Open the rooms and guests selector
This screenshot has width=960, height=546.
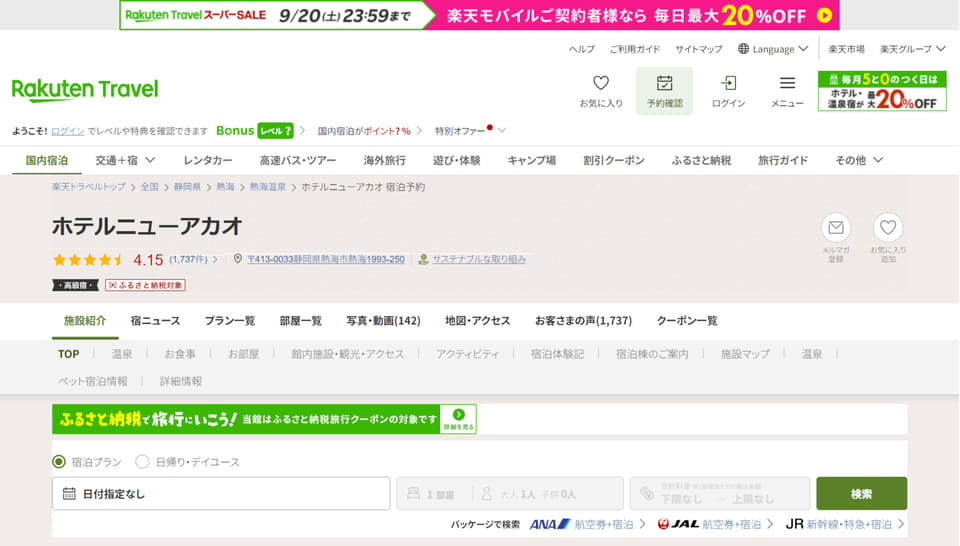[x=510, y=493]
